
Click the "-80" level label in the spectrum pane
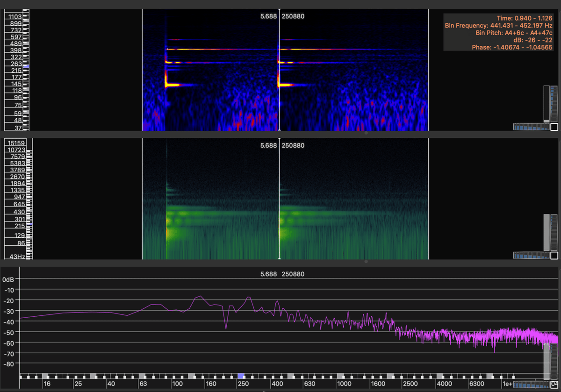point(9,363)
